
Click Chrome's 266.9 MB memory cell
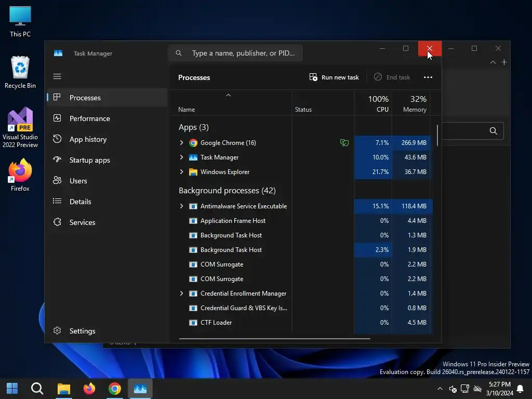click(x=411, y=143)
